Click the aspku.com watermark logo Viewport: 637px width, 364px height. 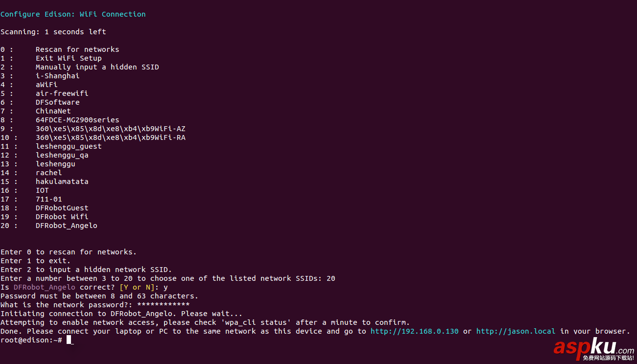593,349
